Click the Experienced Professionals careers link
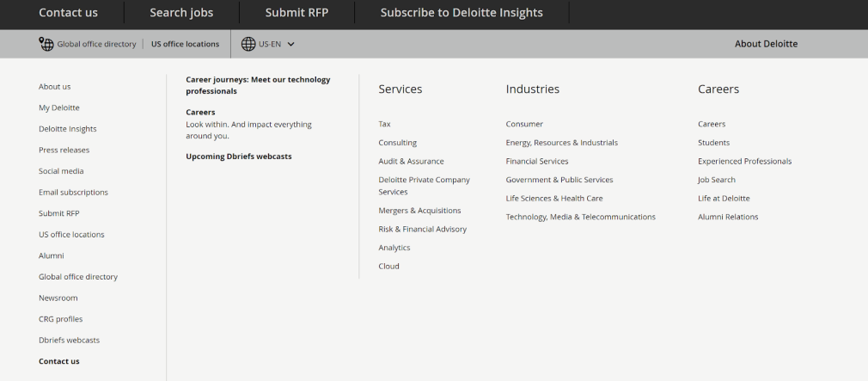The height and width of the screenshot is (381, 868). pos(744,162)
